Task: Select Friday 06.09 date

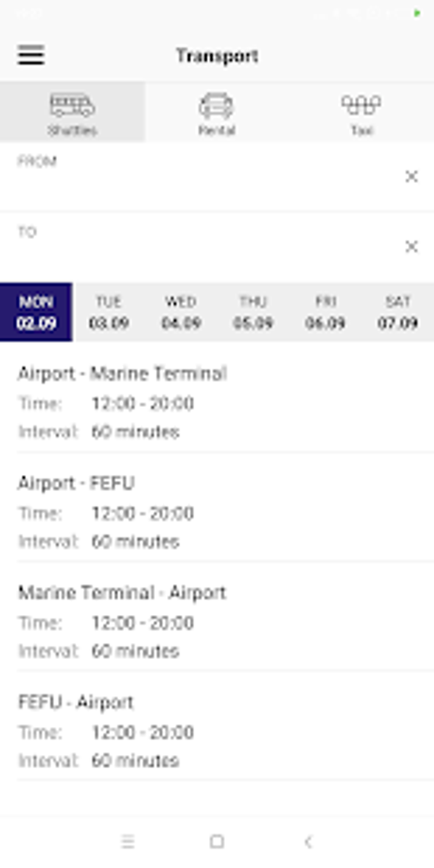Action: click(325, 312)
